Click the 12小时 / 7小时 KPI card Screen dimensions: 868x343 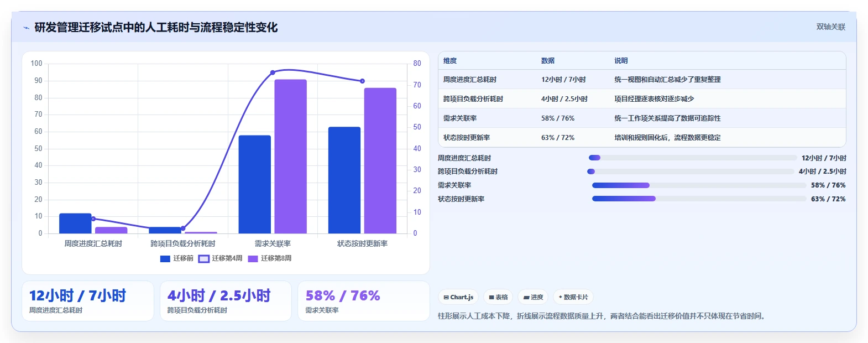(88, 301)
